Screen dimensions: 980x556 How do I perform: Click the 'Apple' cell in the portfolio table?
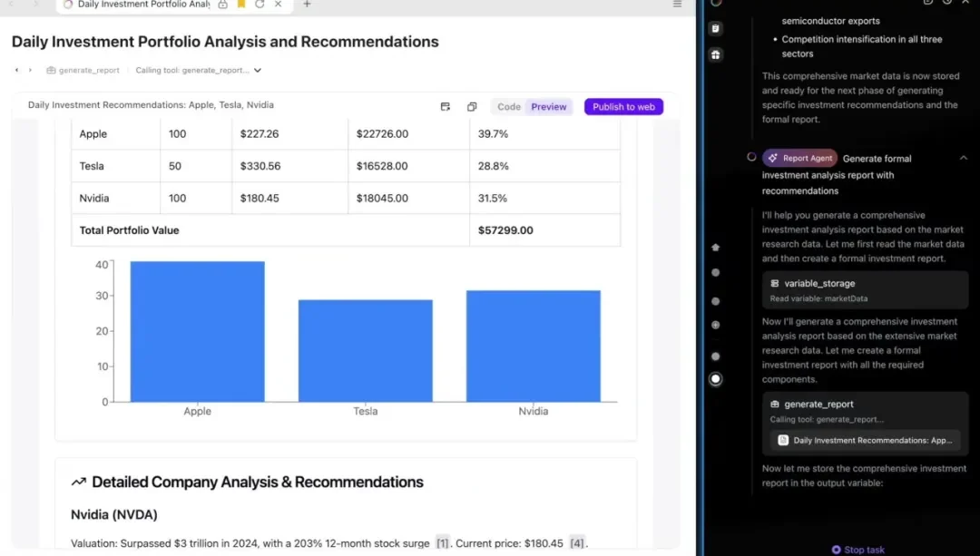(x=93, y=133)
